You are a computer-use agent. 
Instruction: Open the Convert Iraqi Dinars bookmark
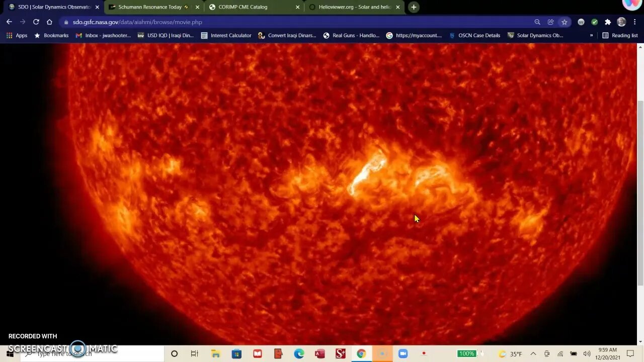(287, 36)
